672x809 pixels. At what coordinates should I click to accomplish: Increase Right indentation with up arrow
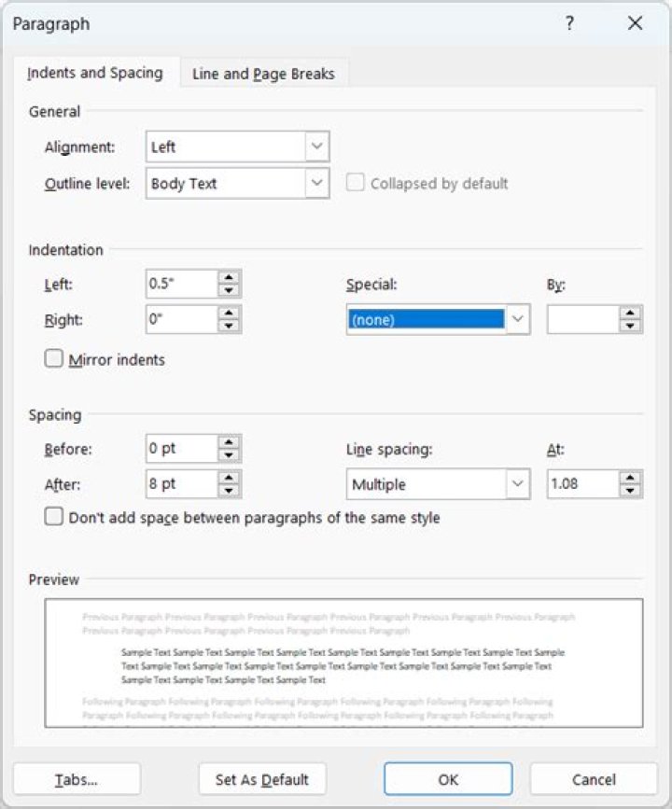pos(229,314)
